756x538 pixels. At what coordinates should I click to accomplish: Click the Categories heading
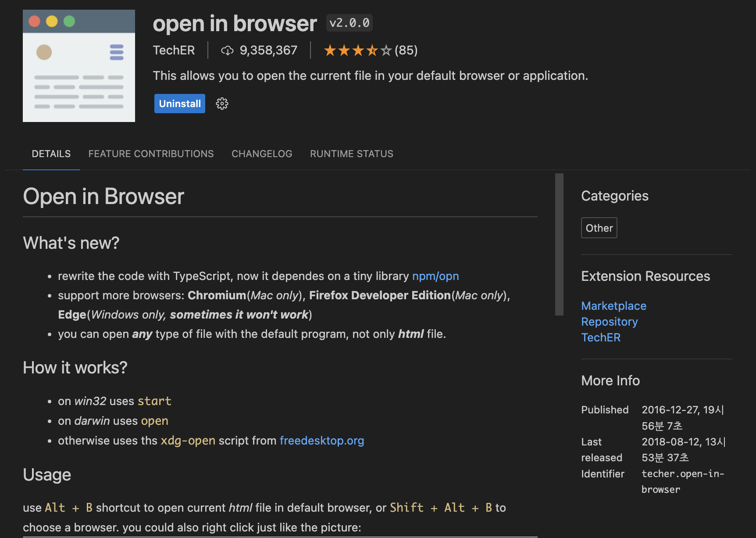tap(615, 196)
